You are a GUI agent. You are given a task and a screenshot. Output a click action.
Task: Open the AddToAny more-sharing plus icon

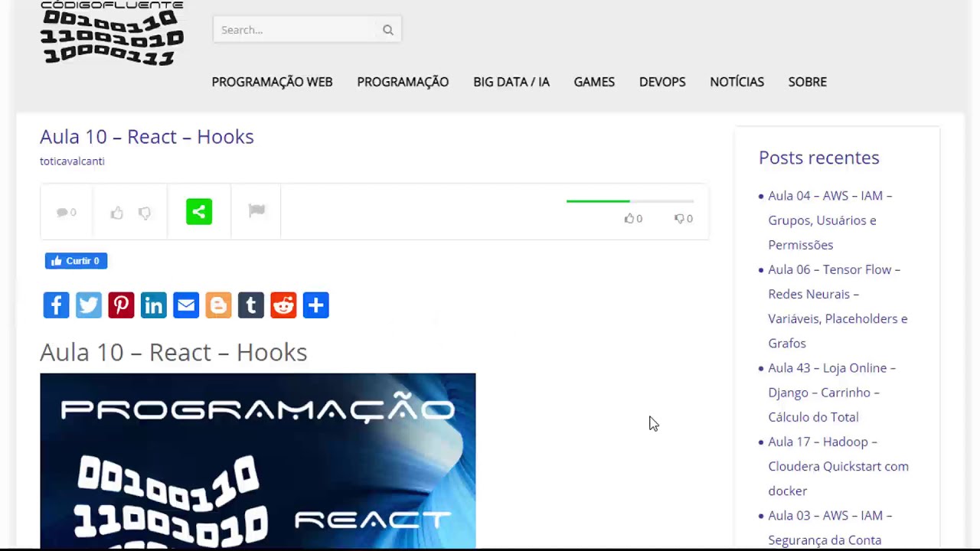pyautogui.click(x=315, y=305)
